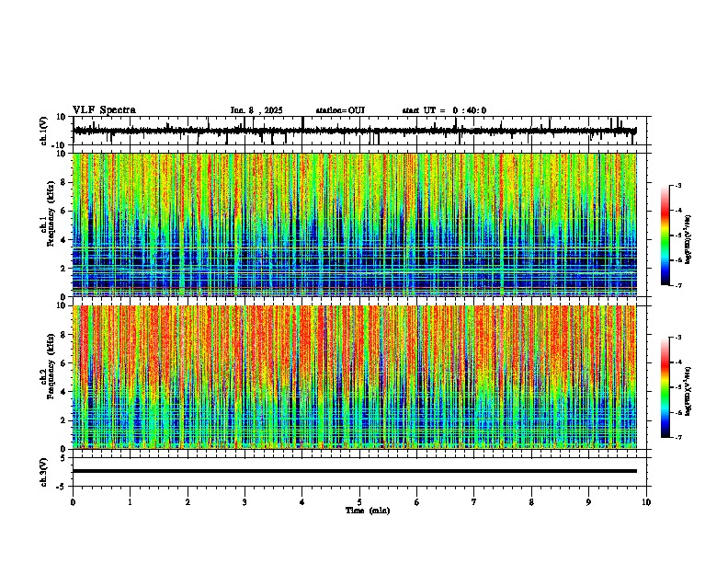Click time axis tick label "5"
The height and width of the screenshot is (563, 728).
click(359, 502)
